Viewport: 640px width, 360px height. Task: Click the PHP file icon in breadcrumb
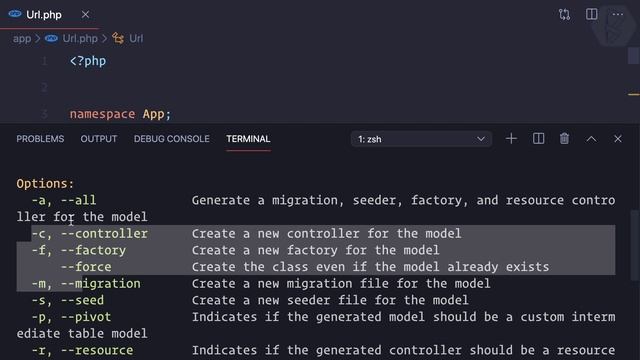click(51, 38)
